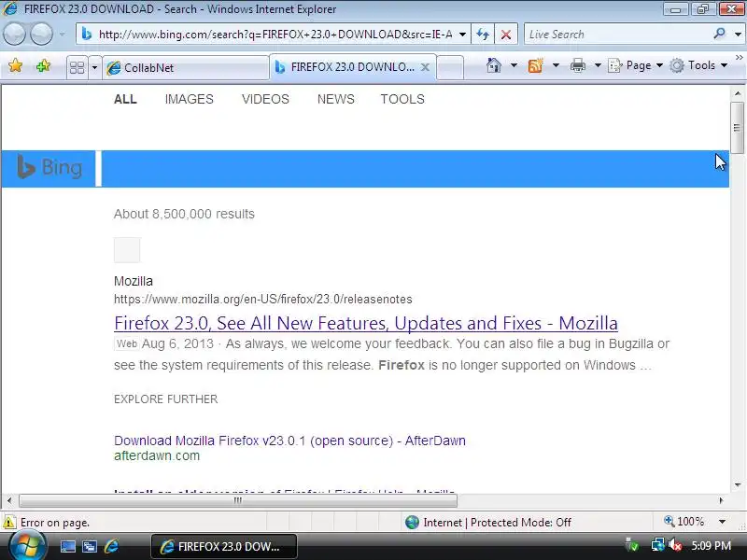
Task: Select the FIREFOX 23.0 DOWNLO... tab
Action: coord(353,67)
